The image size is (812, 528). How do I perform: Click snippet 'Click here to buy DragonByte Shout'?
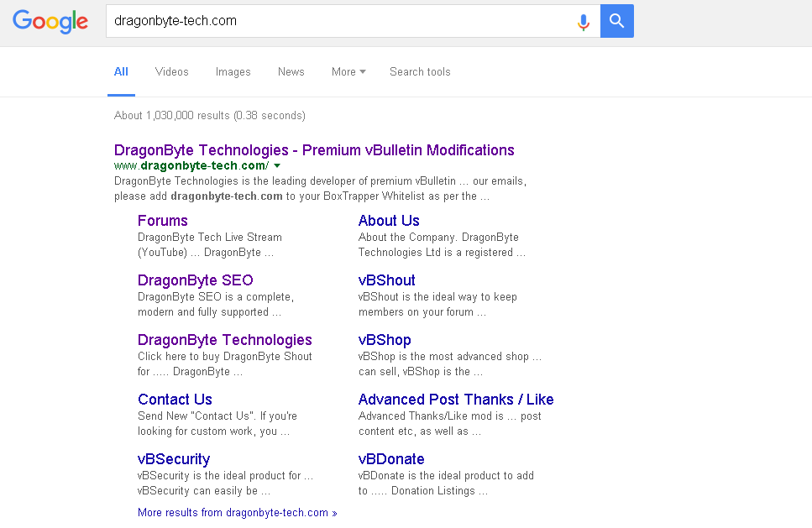(225, 356)
